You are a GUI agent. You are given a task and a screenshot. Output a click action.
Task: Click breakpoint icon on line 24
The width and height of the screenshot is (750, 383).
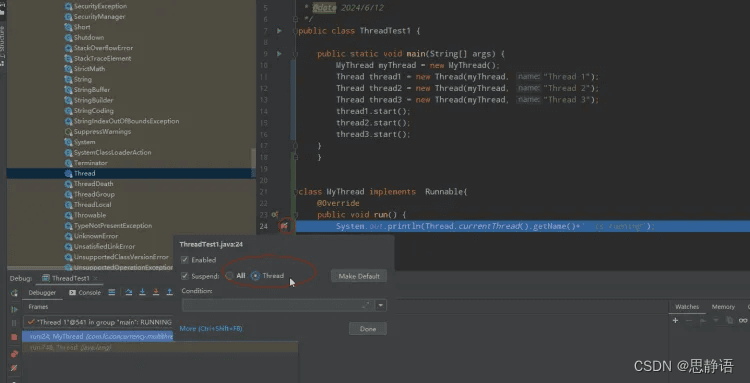[285, 226]
